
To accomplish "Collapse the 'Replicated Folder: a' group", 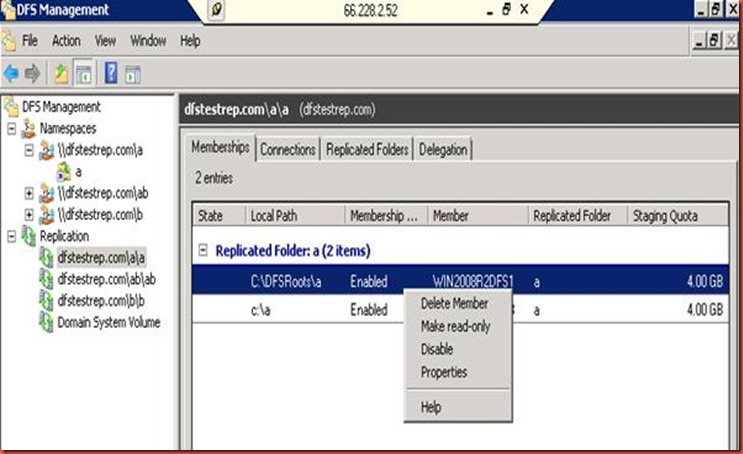I will [x=203, y=250].
